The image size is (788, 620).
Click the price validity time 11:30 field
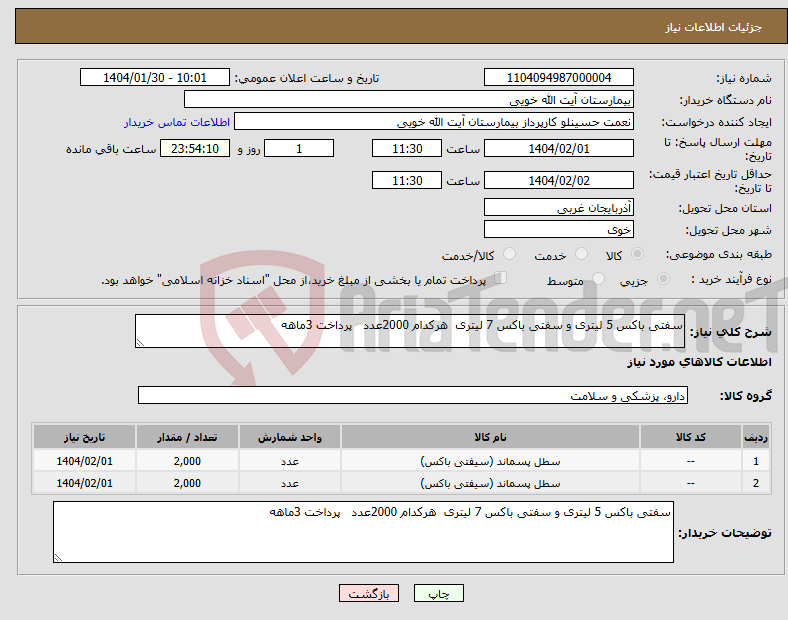point(407,180)
